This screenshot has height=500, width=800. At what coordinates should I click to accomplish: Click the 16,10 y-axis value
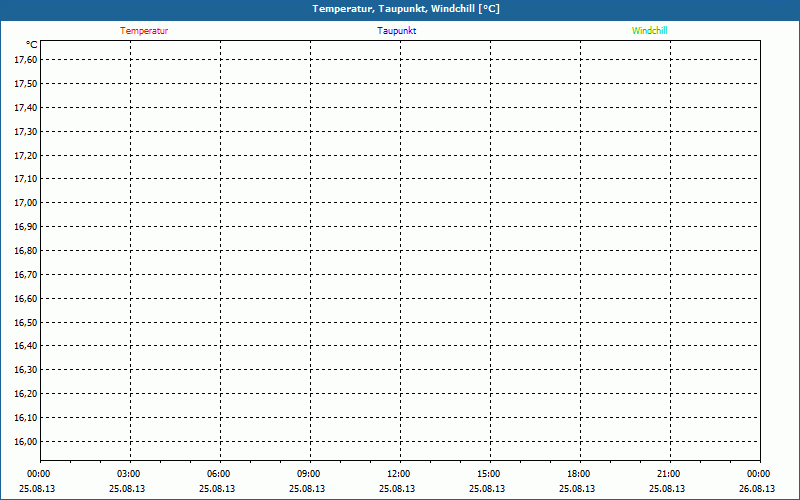(26, 418)
